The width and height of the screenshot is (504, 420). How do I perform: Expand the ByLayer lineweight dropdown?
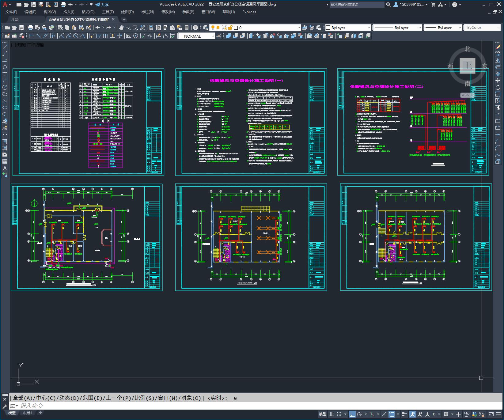click(443, 28)
